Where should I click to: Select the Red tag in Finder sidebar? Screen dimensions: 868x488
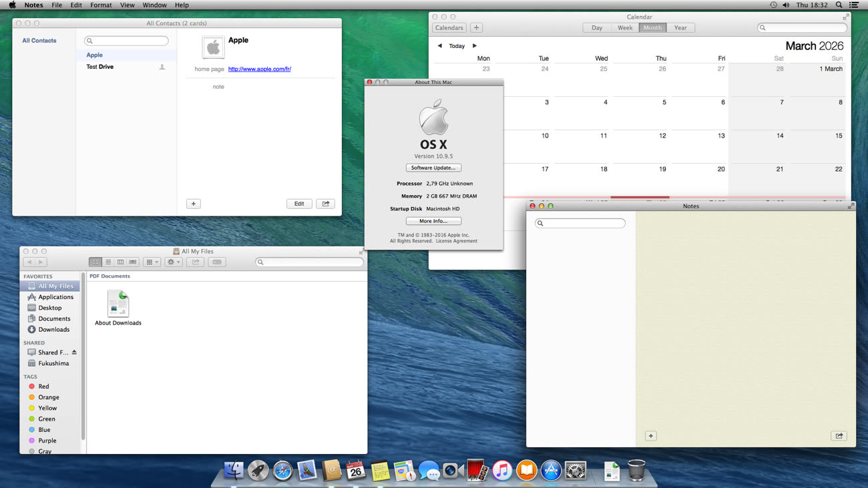click(43, 387)
